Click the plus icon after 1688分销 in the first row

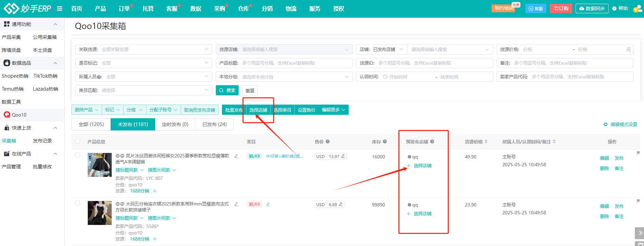pos(155,191)
